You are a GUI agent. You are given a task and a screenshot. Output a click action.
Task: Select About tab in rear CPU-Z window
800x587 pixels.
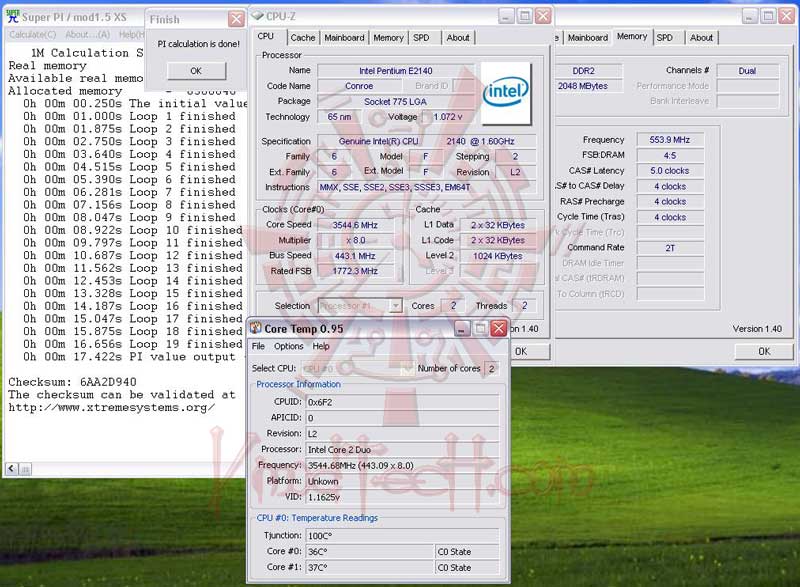(702, 38)
